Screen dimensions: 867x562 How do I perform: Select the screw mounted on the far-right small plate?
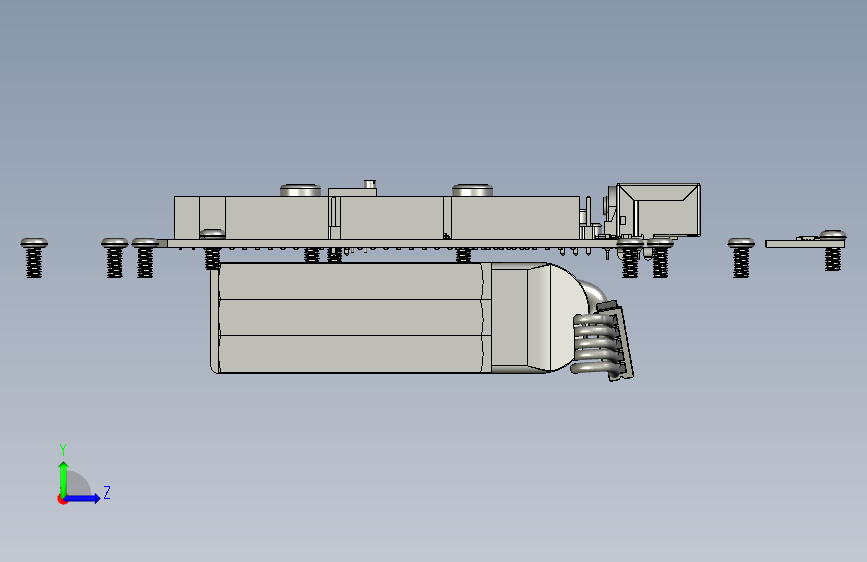pos(833,250)
